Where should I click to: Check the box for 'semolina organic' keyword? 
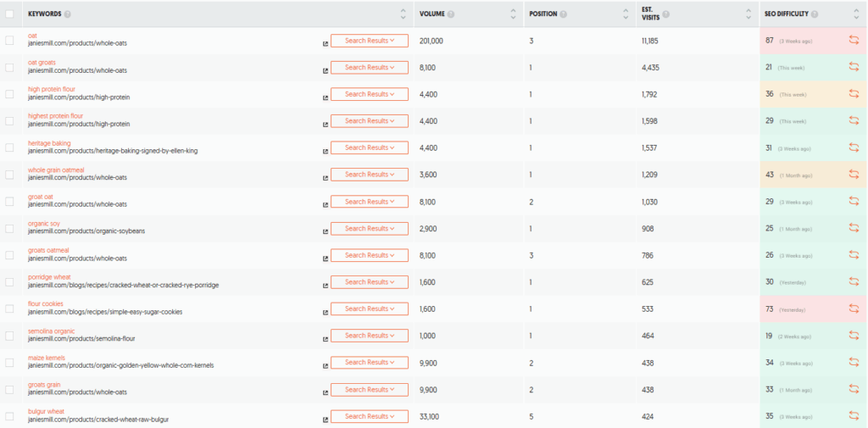click(9, 336)
